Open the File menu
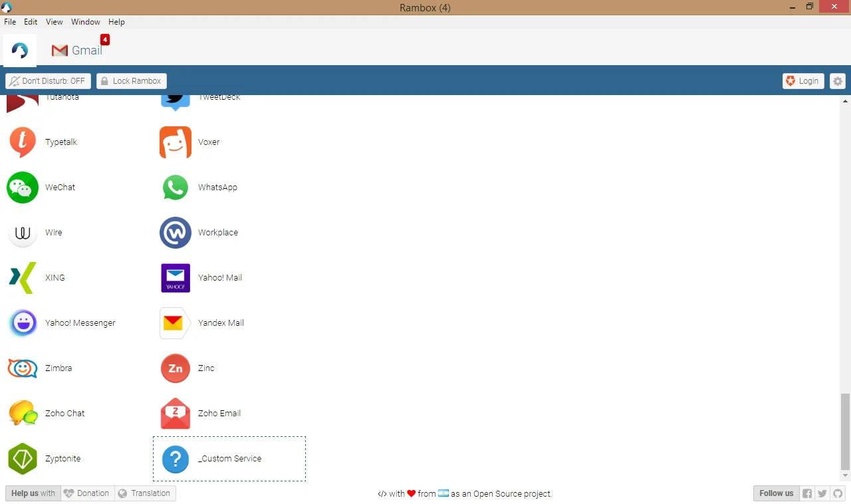The image size is (851, 504). click(10, 22)
